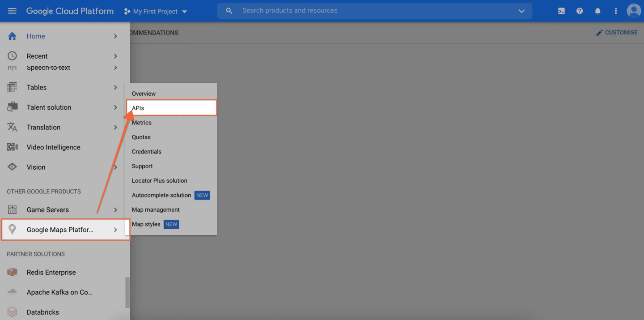Click the Google Maps Platform pin icon
The image size is (644, 320).
point(12,230)
